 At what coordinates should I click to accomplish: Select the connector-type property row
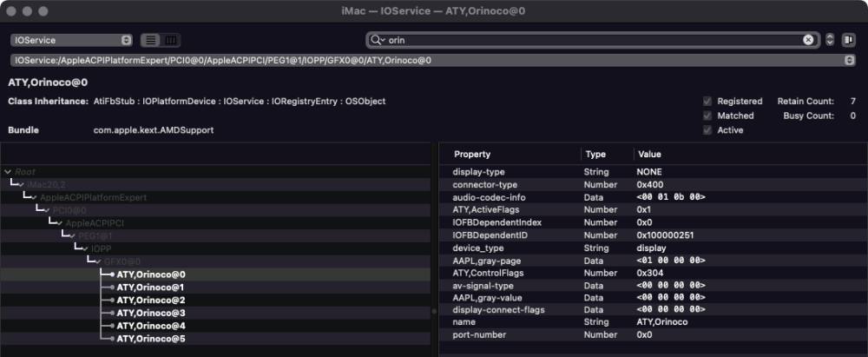point(654,185)
